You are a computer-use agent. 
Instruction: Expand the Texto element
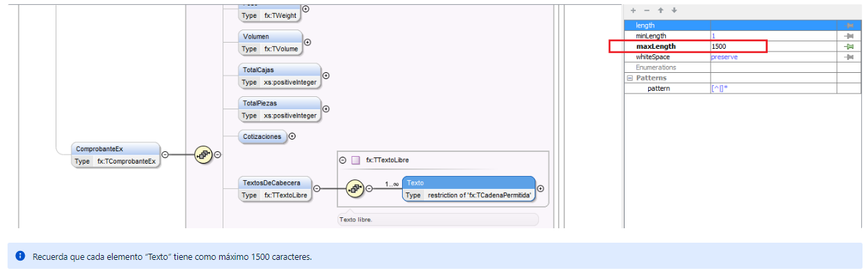(540, 188)
